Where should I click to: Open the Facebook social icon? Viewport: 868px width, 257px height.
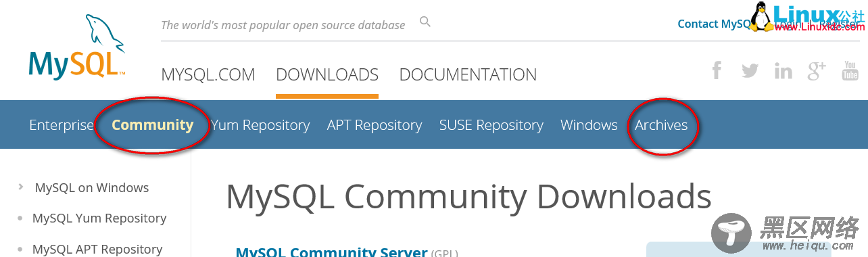717,70
